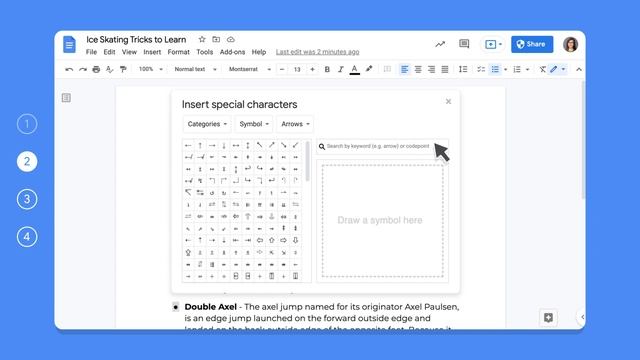The image size is (640, 360).
Task: Click the Draw a symbol here area
Action: point(382,221)
